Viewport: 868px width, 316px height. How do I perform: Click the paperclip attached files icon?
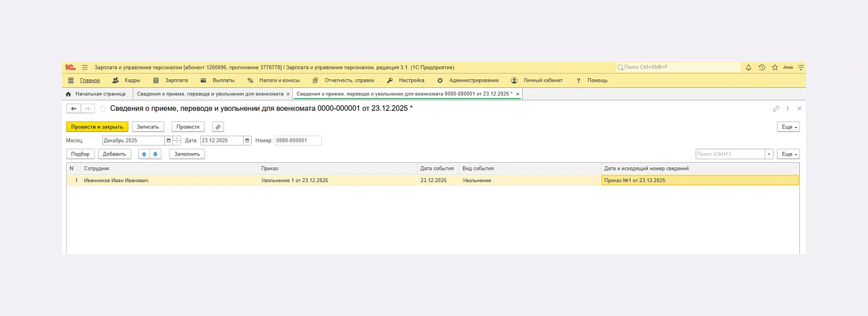click(218, 127)
